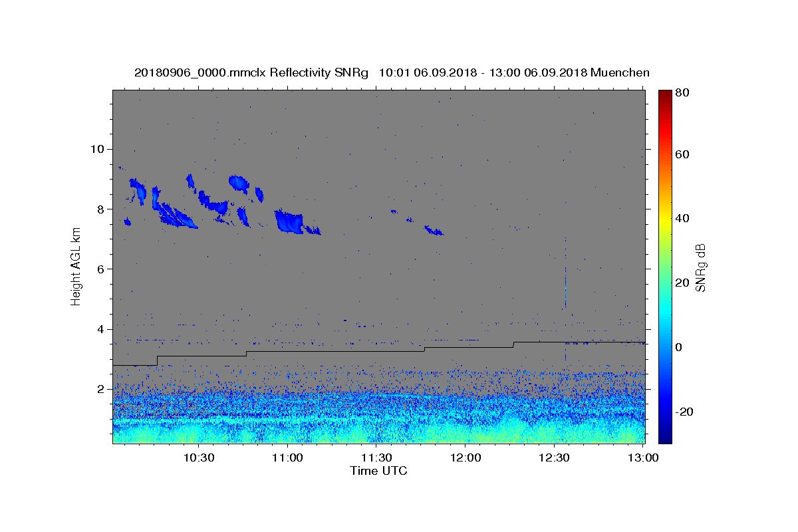Screen dimensions: 798x532
Task: Click the 'SNRg dB' colorbar label
Action: click(700, 267)
